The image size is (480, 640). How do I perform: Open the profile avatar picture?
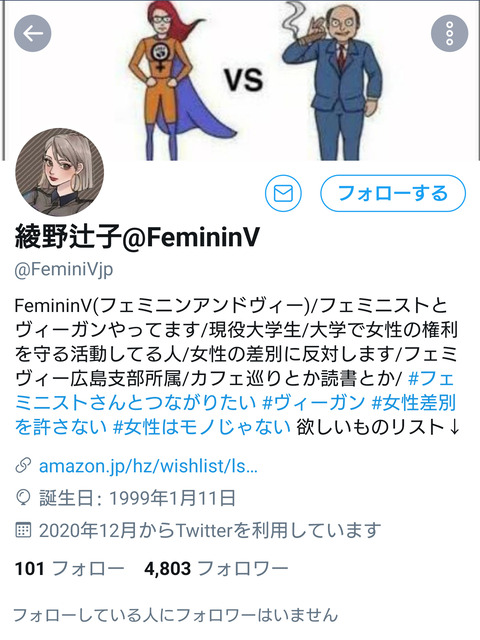60,172
